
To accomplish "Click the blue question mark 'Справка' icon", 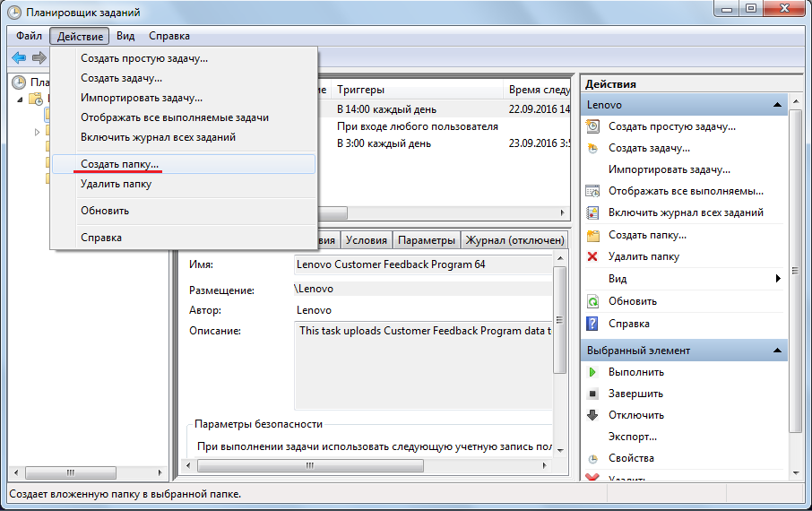I will (x=592, y=324).
